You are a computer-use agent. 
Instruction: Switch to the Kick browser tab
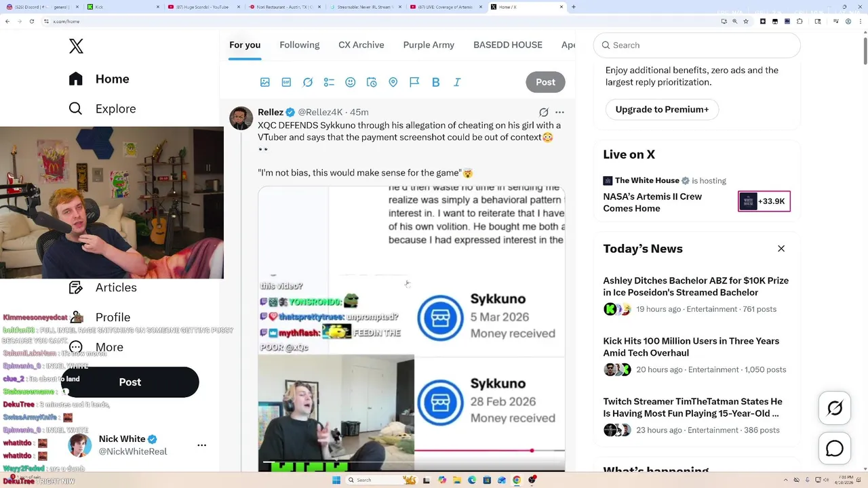[x=124, y=7]
